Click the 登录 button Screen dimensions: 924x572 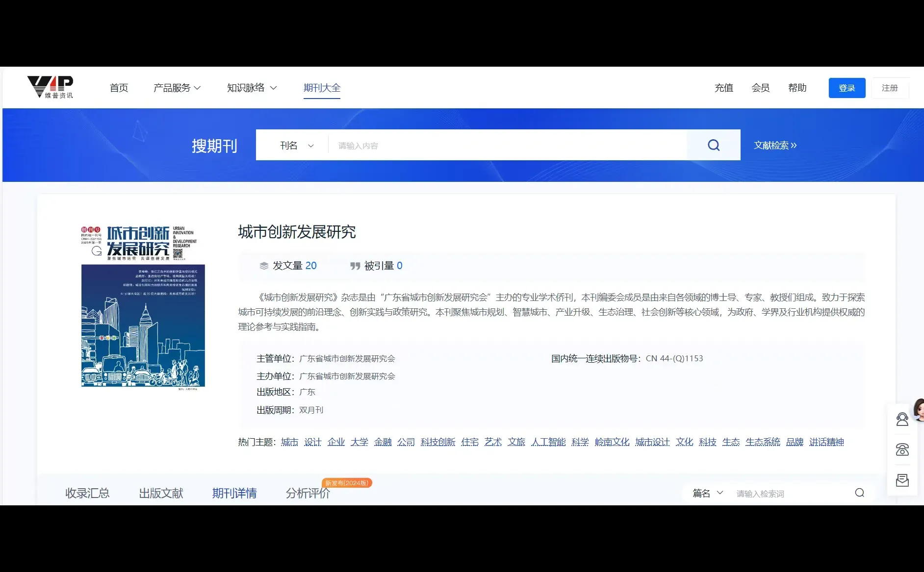(x=847, y=88)
